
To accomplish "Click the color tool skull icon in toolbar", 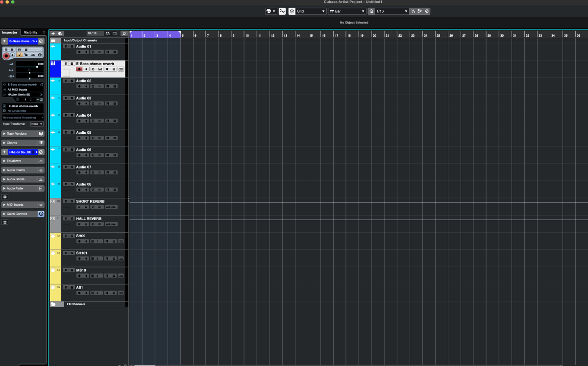I will click(269, 11).
